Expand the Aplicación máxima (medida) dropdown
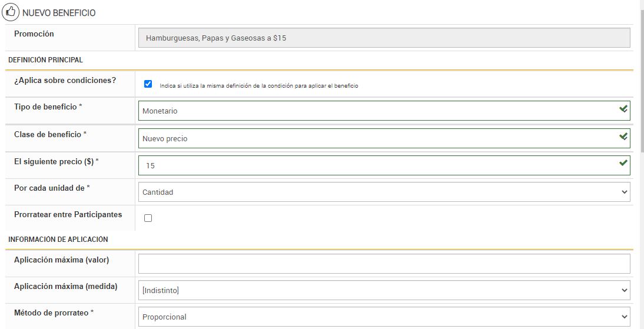 click(384, 290)
